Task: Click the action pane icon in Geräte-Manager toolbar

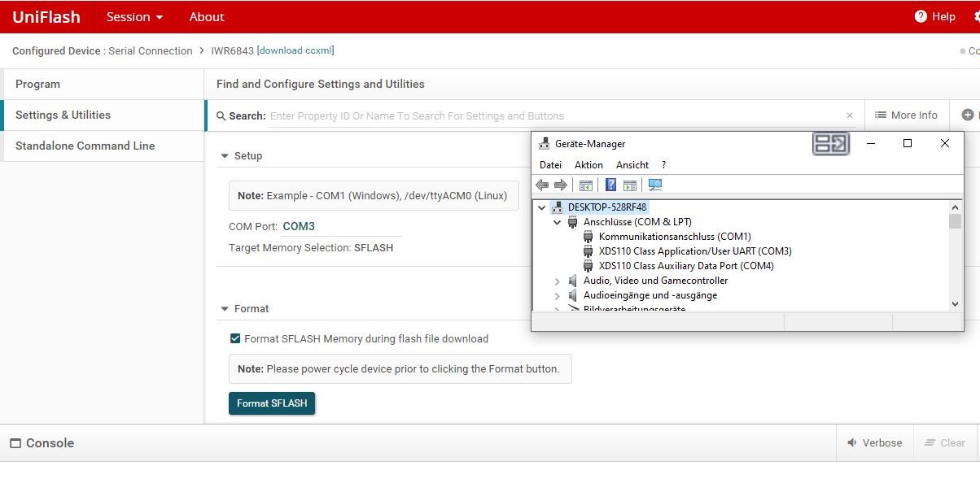Action: [x=630, y=185]
